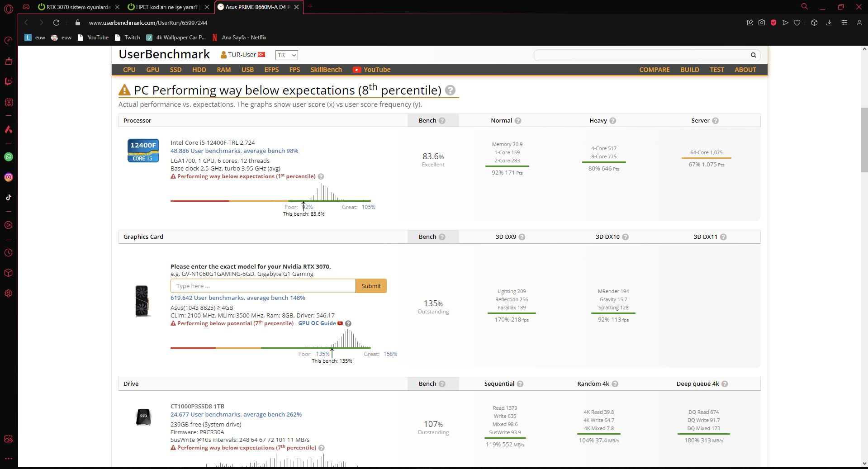
Task: Open the Player icon in the sidebar
Action: (x=9, y=225)
